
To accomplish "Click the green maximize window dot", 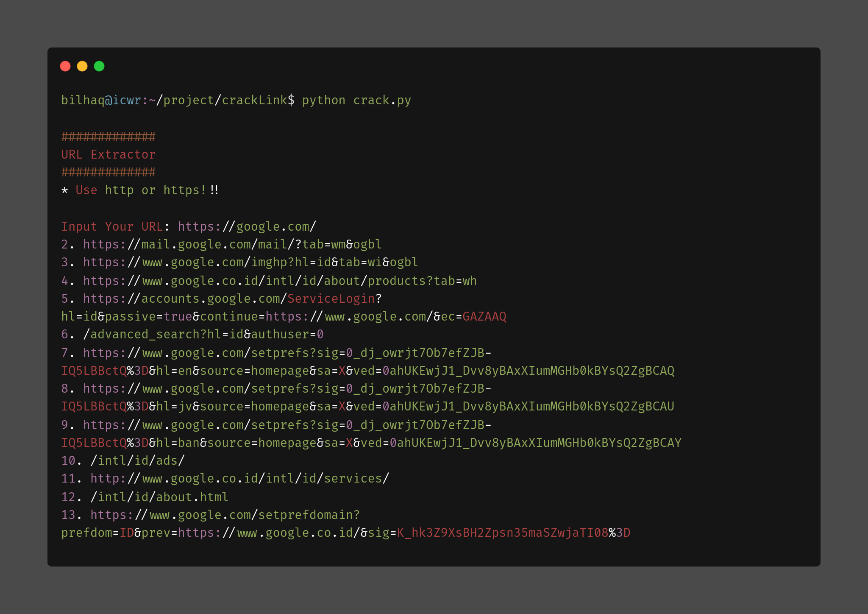I will point(99,66).
